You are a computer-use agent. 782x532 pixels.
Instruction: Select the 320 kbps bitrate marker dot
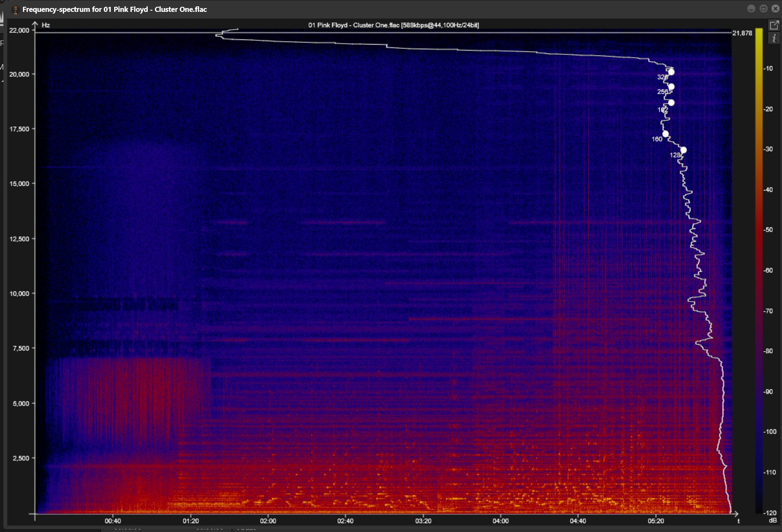coord(671,72)
